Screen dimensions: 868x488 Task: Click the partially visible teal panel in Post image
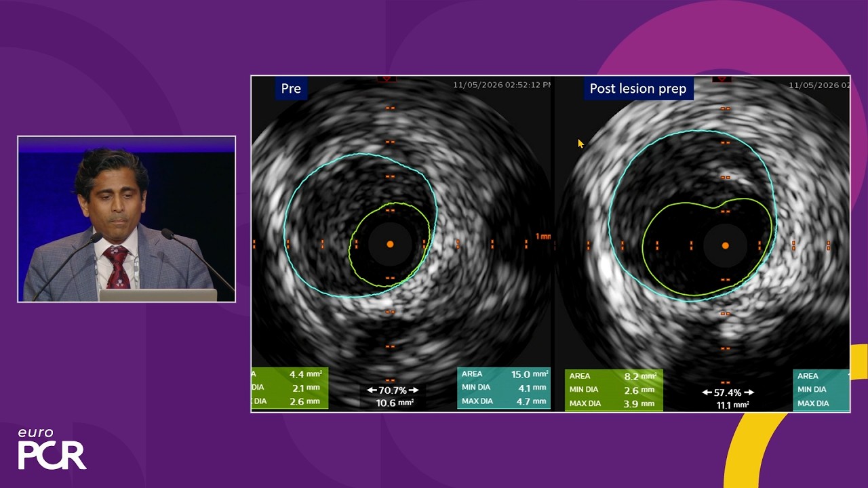coord(821,390)
